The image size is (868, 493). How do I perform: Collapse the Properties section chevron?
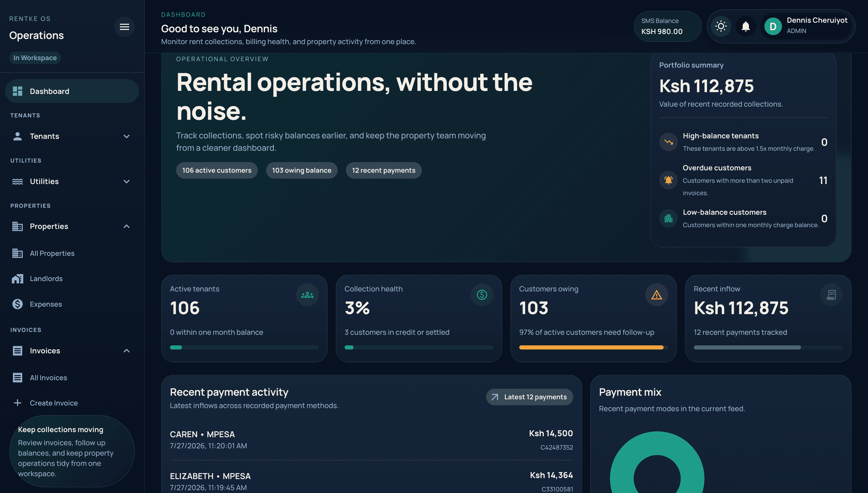tap(126, 226)
